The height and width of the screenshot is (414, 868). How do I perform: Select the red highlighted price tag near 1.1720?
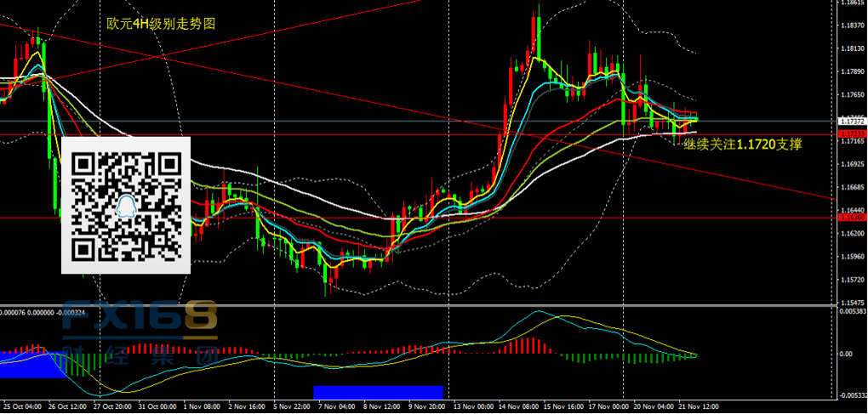pyautogui.click(x=851, y=134)
